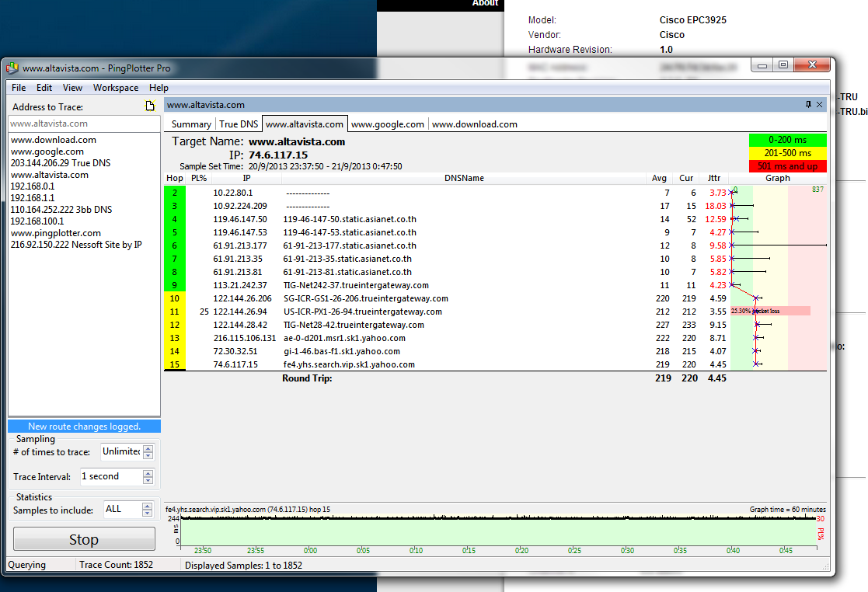
Task: Select www.pingplotter.com in address history
Action: [x=56, y=233]
